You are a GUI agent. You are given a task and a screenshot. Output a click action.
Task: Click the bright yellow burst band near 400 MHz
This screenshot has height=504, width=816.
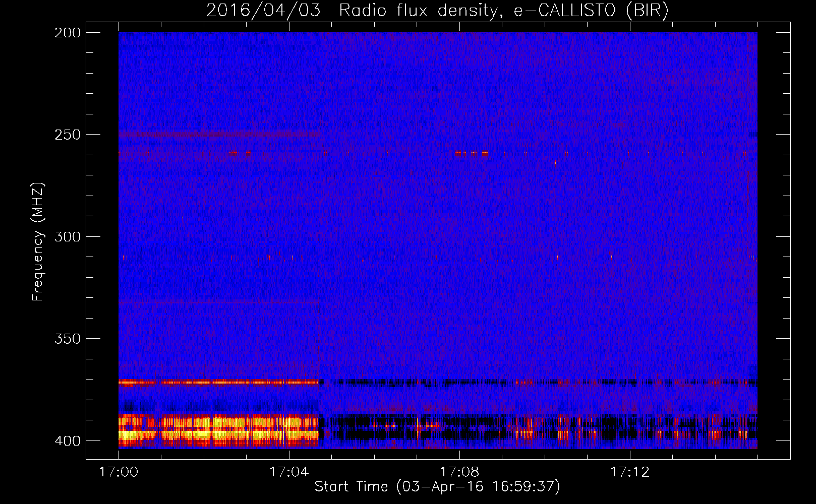point(218,430)
